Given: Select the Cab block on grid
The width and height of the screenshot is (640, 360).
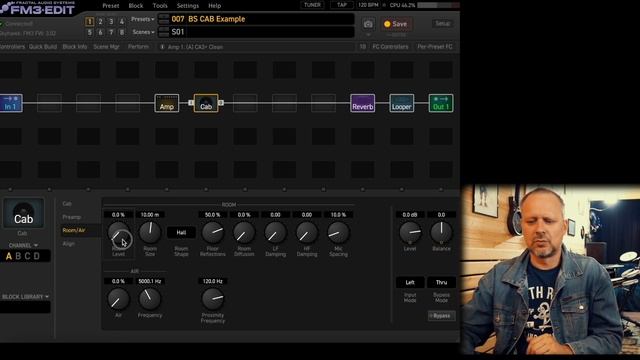Looking at the screenshot, I should [206, 103].
